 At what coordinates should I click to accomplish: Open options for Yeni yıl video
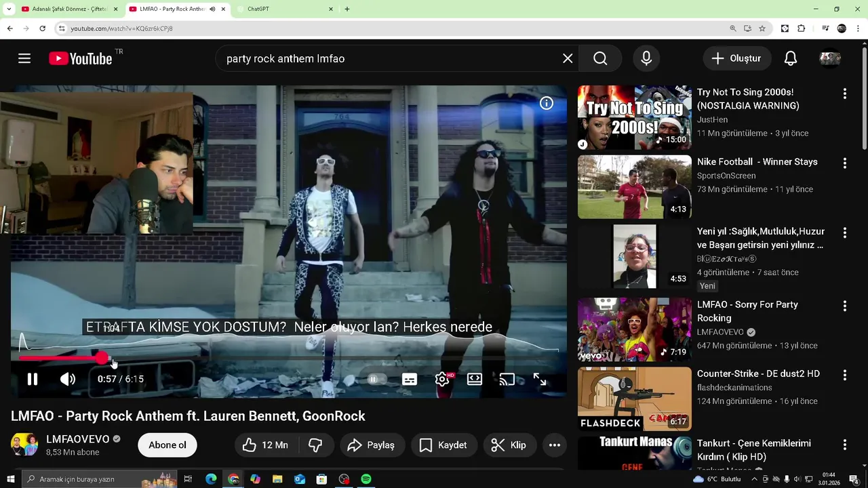click(844, 232)
